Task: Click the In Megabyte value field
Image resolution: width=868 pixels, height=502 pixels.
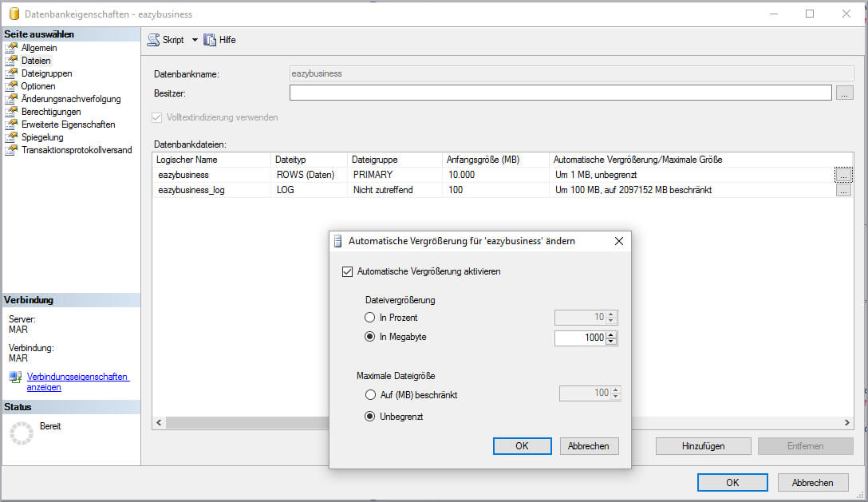Action: (580, 338)
